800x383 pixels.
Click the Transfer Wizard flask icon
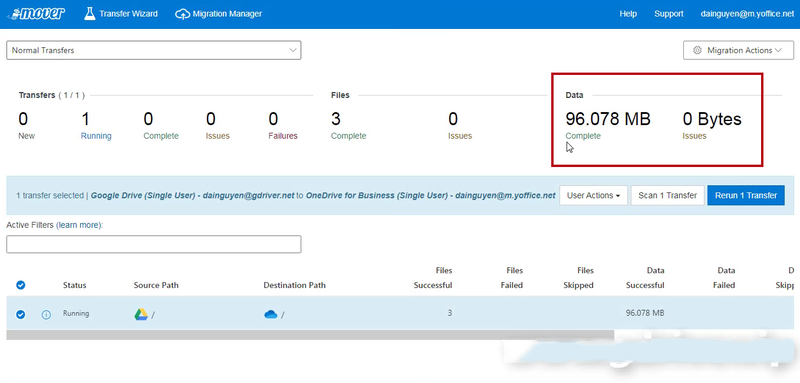point(90,14)
